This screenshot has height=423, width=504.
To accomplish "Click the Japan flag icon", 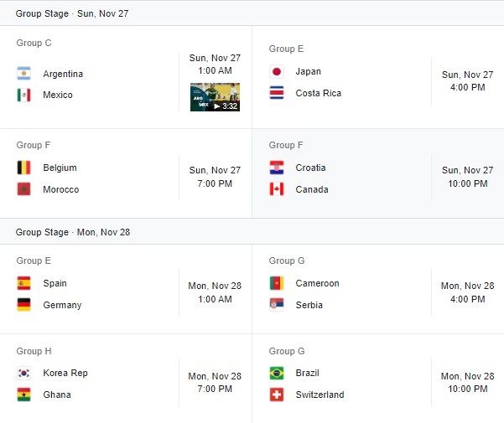I will click(x=277, y=71).
